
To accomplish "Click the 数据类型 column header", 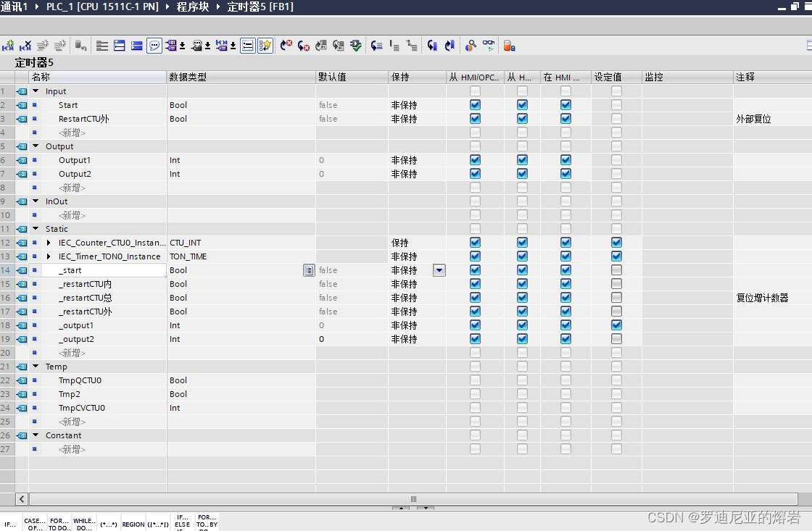I will point(241,77).
